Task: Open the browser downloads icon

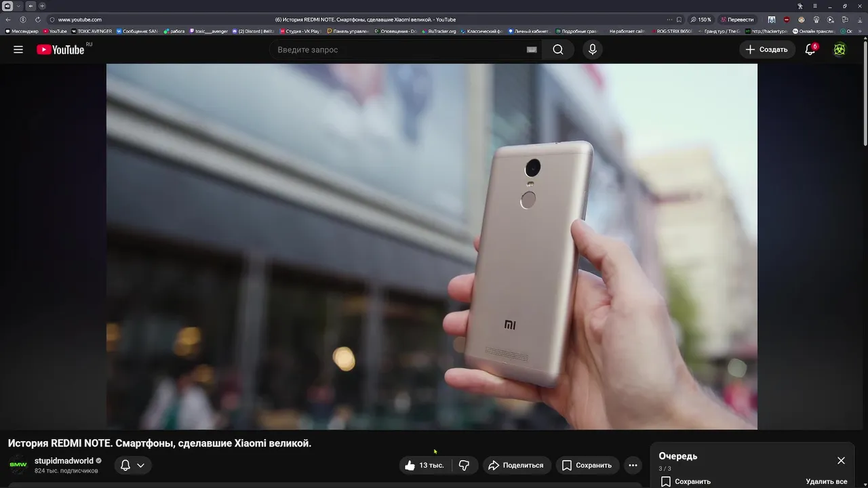Action: pos(861,20)
